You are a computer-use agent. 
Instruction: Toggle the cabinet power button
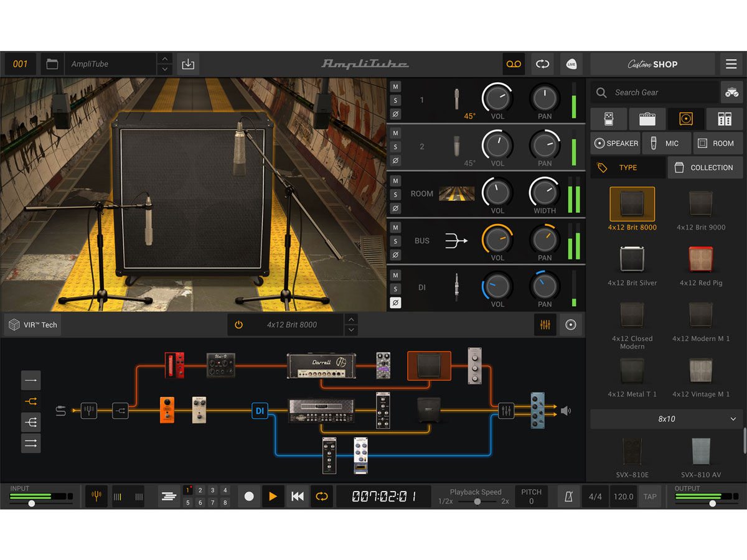pos(238,325)
